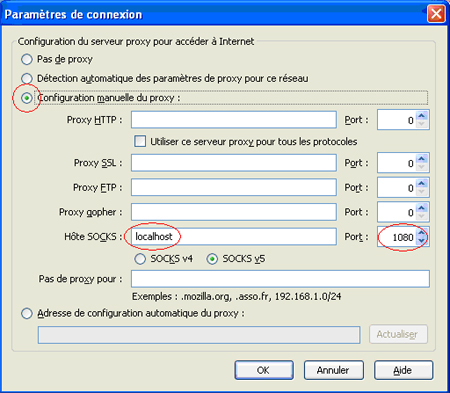This screenshot has width=450, height=393.
Task: Switch to SOCKS v4
Action: tap(140, 259)
